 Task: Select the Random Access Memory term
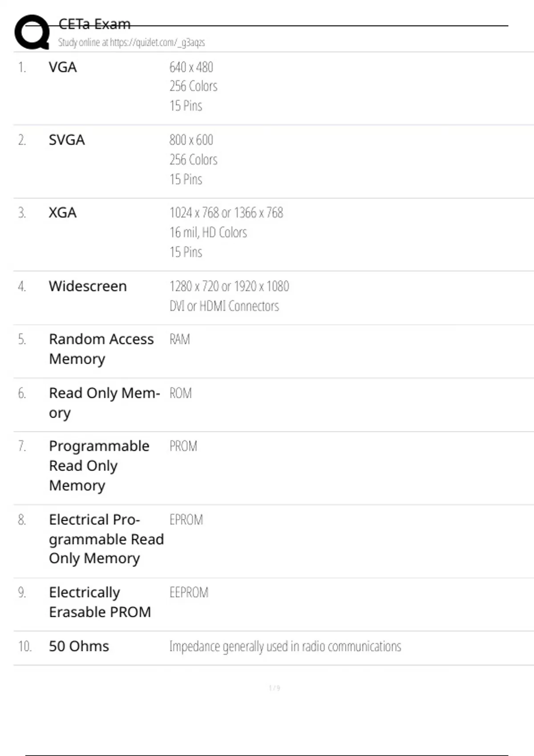pyautogui.click(x=101, y=349)
